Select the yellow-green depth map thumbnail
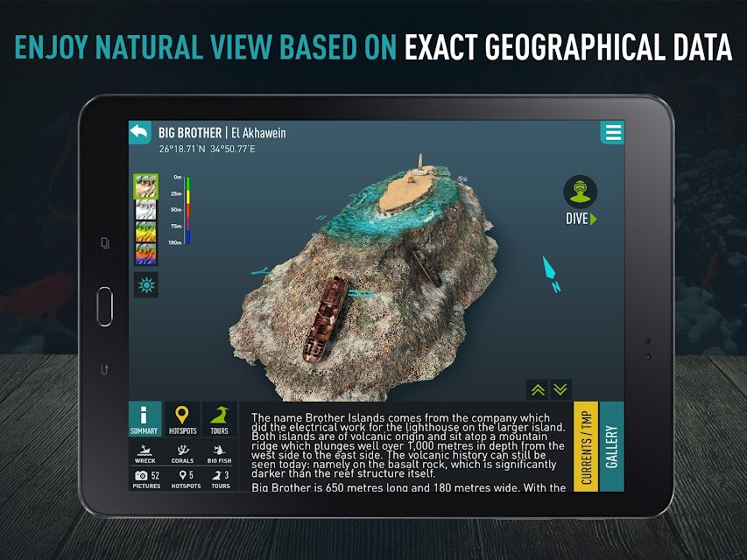This screenshot has height=560, width=747. [x=145, y=232]
